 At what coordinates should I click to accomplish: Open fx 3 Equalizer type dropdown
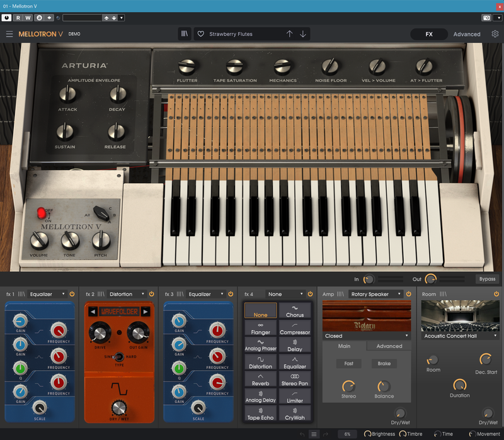pos(206,294)
